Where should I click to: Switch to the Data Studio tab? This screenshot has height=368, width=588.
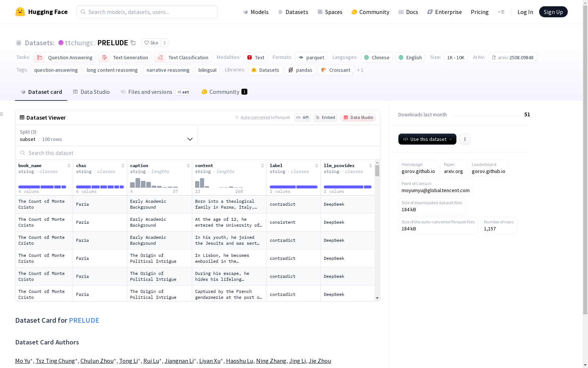click(92, 92)
